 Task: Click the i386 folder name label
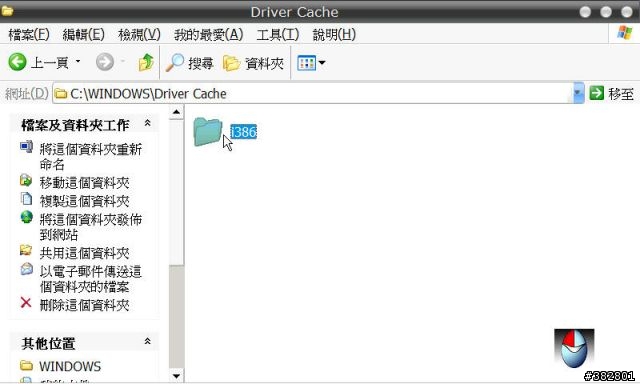pos(243,132)
